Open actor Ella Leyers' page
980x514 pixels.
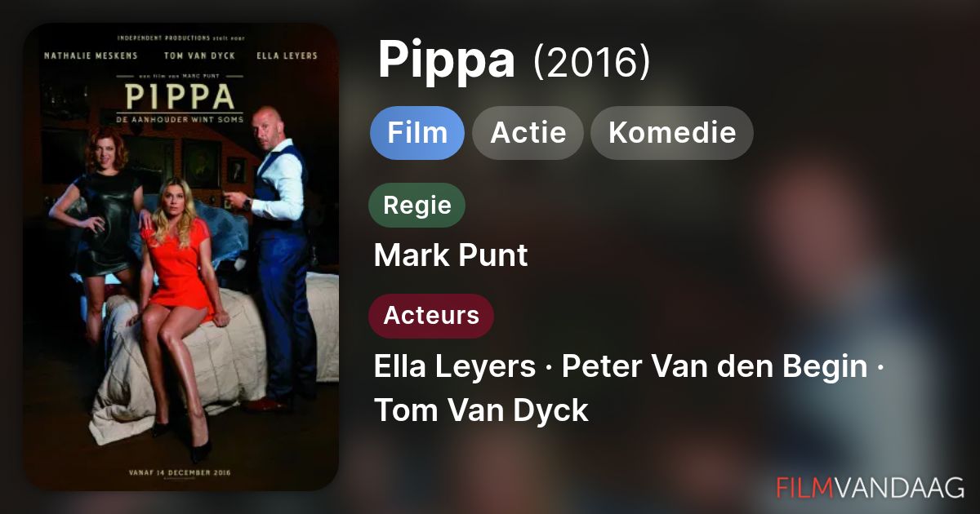click(455, 367)
